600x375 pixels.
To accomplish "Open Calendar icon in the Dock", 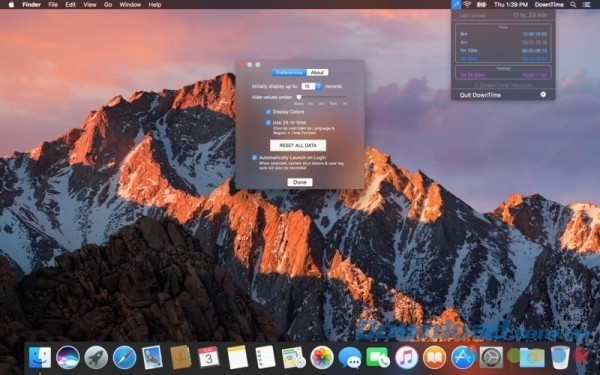I will click(x=209, y=357).
